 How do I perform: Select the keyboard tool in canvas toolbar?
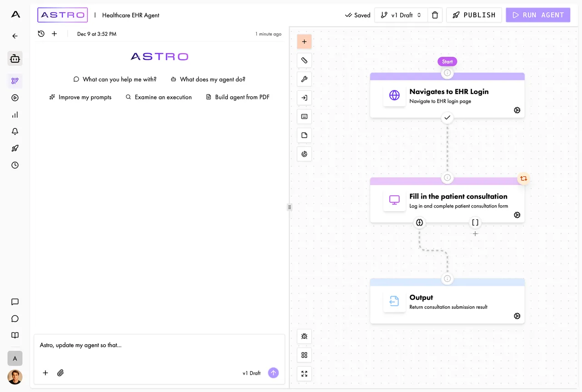304,116
